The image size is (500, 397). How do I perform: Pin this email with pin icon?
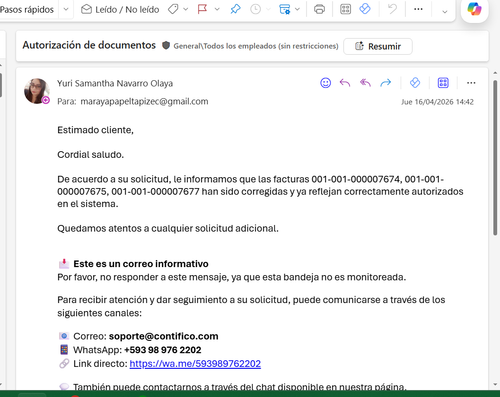tap(235, 9)
